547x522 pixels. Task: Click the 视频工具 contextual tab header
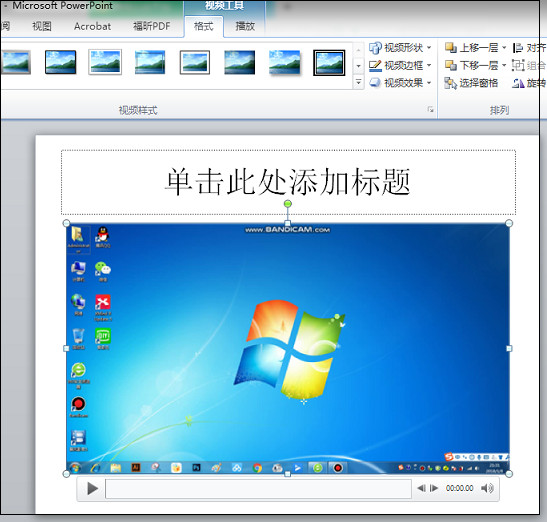click(x=224, y=6)
